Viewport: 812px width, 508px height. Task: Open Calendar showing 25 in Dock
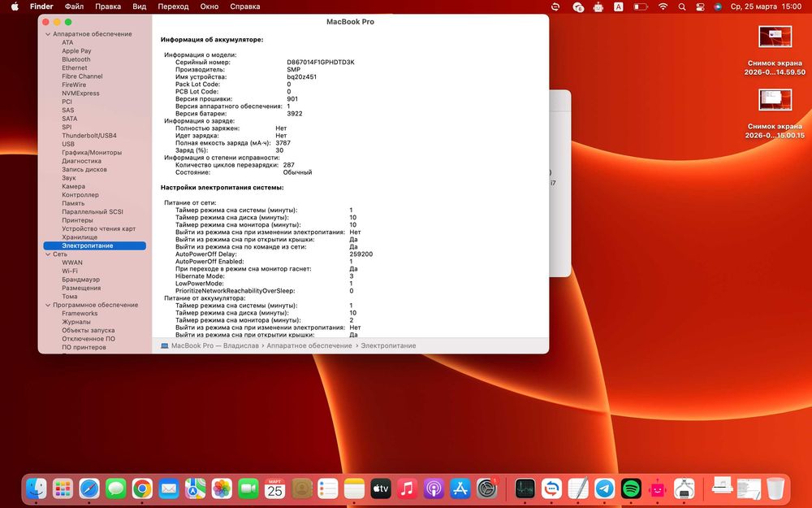click(x=274, y=488)
